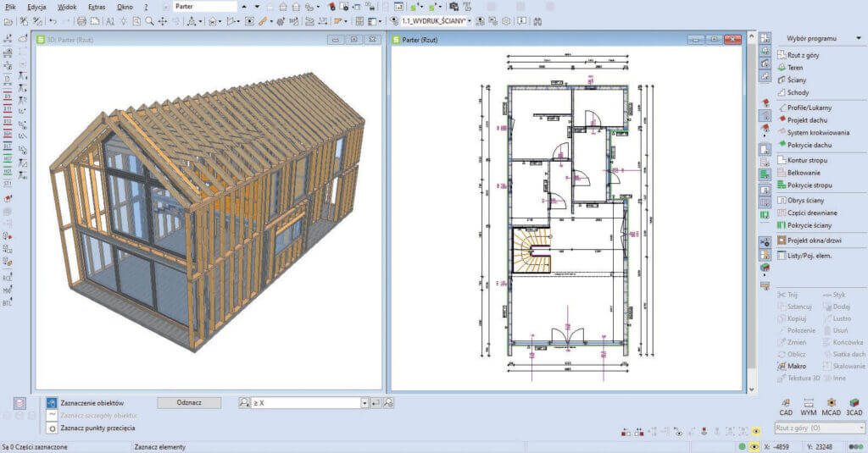Click the Makro command
Viewport: 868px width, 453px height.
pos(792,366)
